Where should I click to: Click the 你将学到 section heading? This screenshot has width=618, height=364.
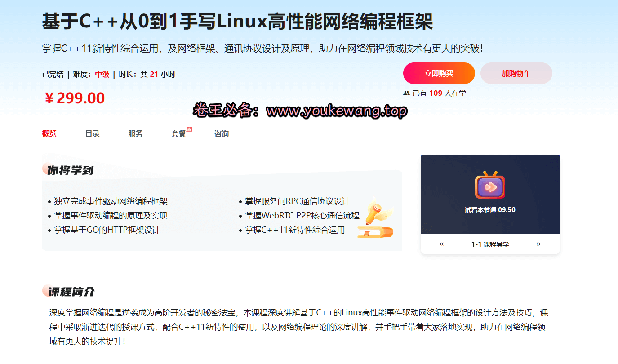pyautogui.click(x=71, y=170)
